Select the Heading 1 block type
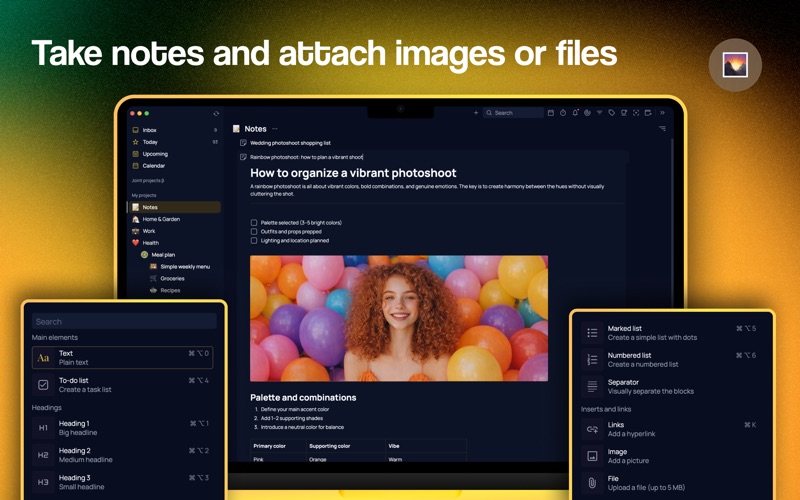 (122, 428)
